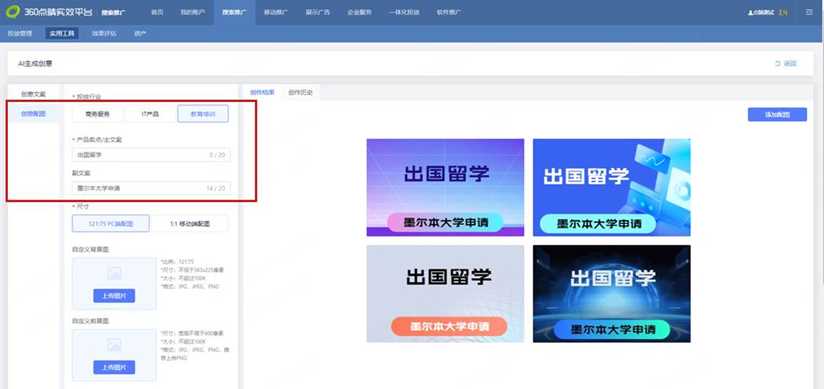Open 企业服务 in the top navigation
This screenshot has width=824, height=389.
[x=359, y=12]
